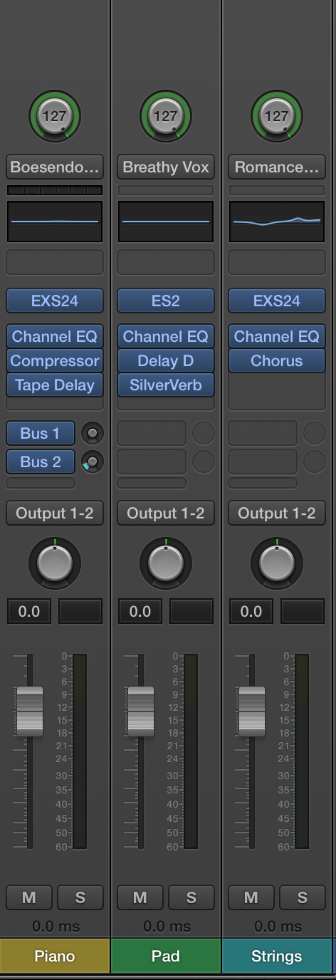Mute the Piano channel
Viewport: 336px width, 980px height.
point(29,898)
